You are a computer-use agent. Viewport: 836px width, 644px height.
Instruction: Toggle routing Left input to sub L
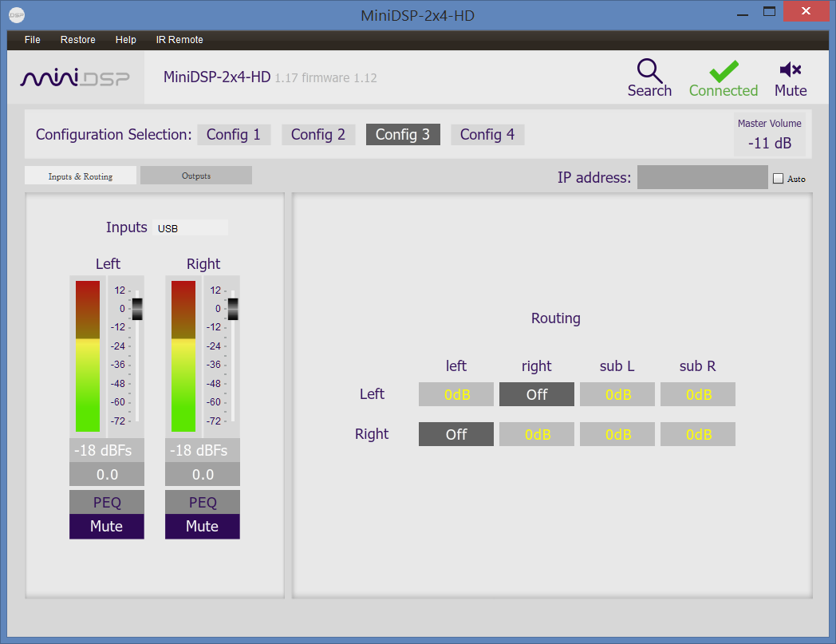click(x=617, y=394)
